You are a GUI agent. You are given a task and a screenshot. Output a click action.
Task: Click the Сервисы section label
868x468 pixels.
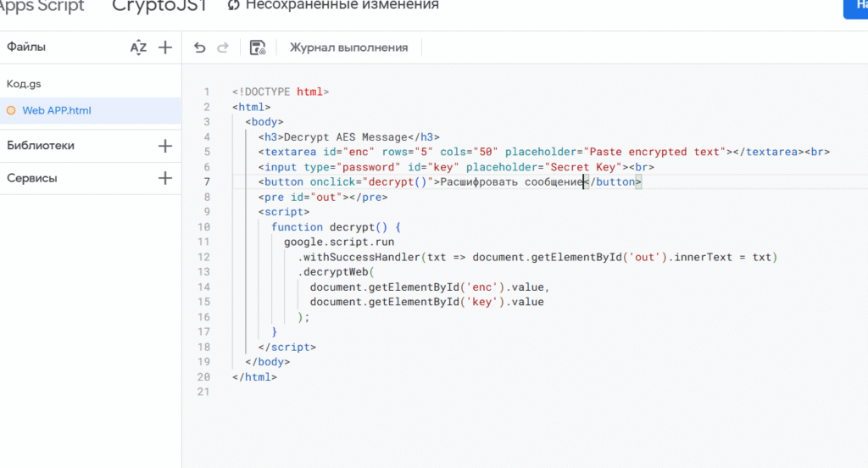pos(32,179)
